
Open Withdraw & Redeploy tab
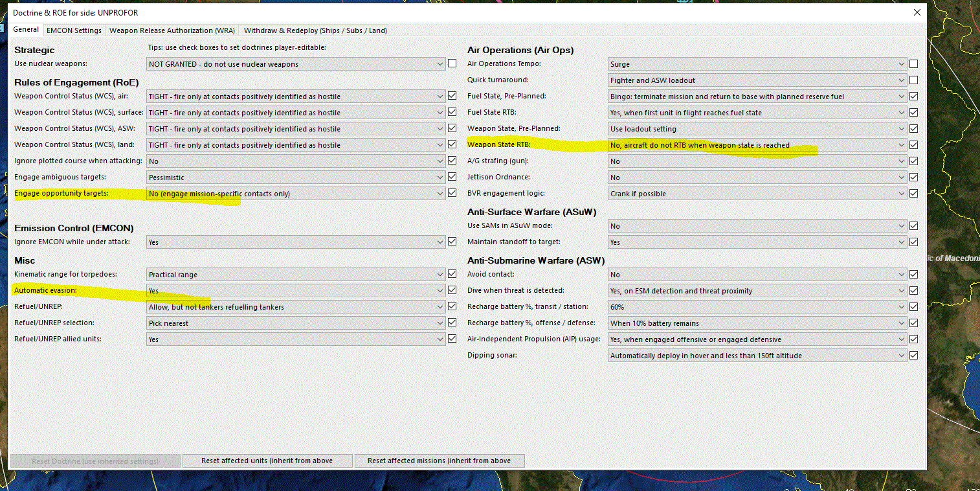(x=315, y=30)
